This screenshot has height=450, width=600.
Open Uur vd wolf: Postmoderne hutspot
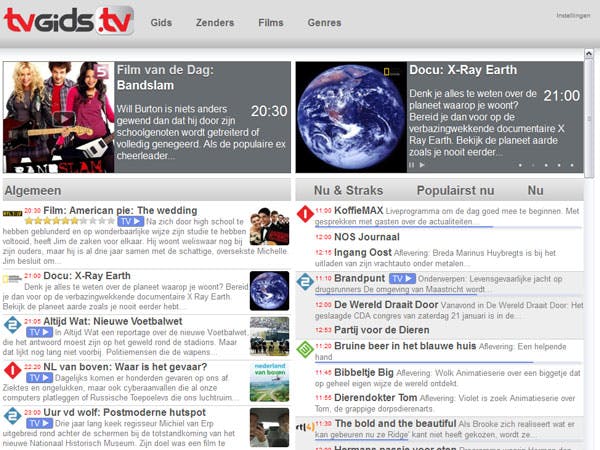click(x=124, y=412)
